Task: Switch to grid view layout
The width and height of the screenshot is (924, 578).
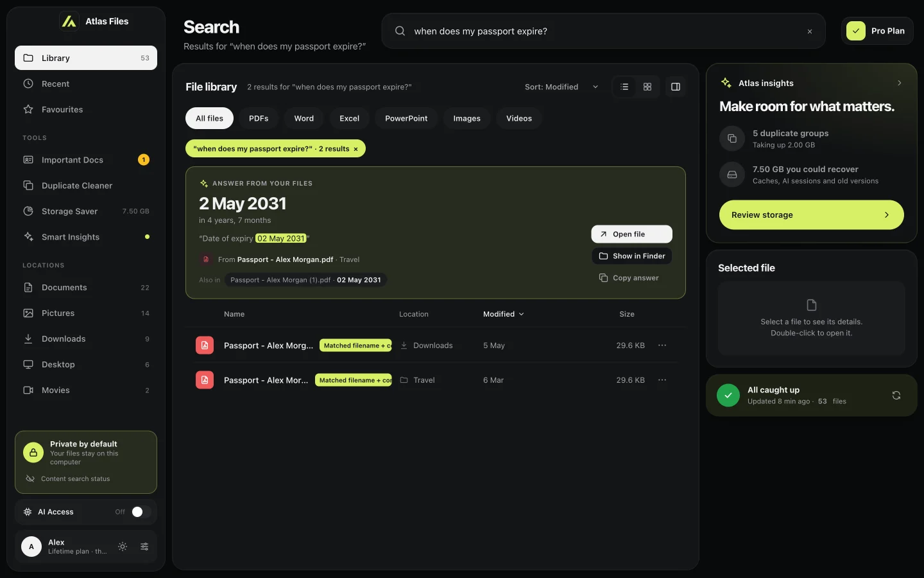Action: pos(647,87)
